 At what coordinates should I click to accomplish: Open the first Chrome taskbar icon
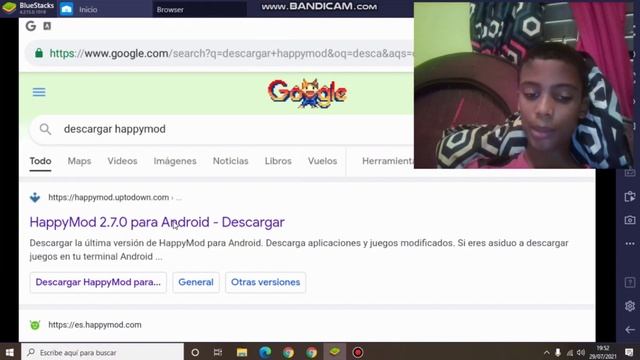click(x=288, y=352)
